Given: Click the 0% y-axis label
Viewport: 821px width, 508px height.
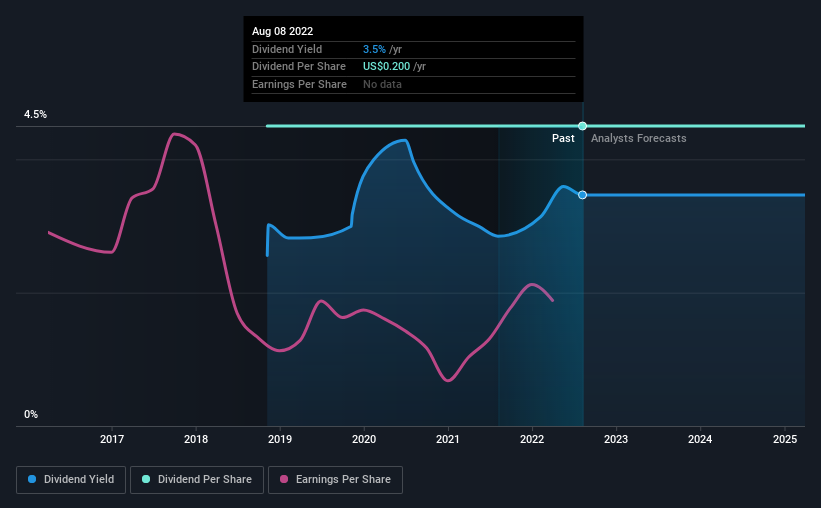Looking at the screenshot, I should click(31, 414).
